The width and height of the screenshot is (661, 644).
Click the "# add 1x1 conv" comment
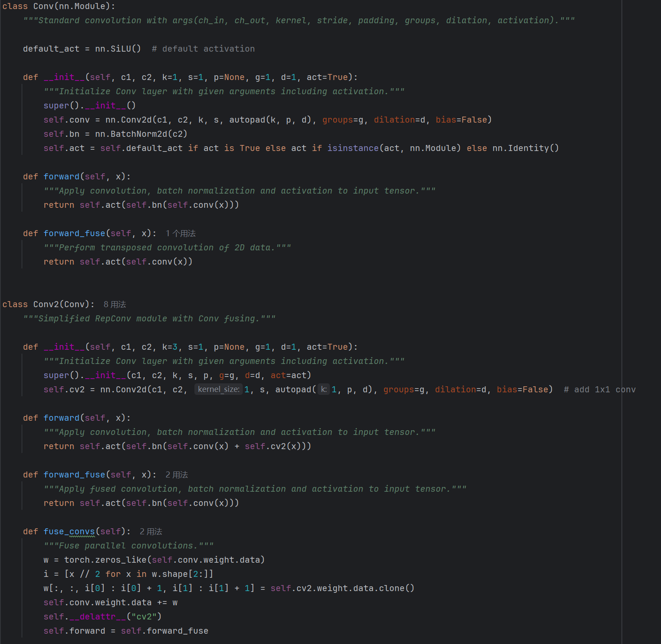click(x=600, y=390)
